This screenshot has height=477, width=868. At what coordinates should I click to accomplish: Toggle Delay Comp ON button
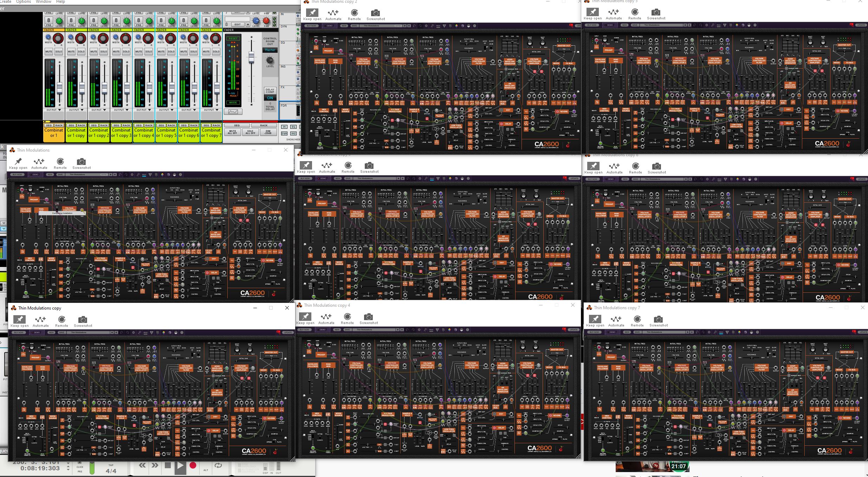[x=270, y=98]
